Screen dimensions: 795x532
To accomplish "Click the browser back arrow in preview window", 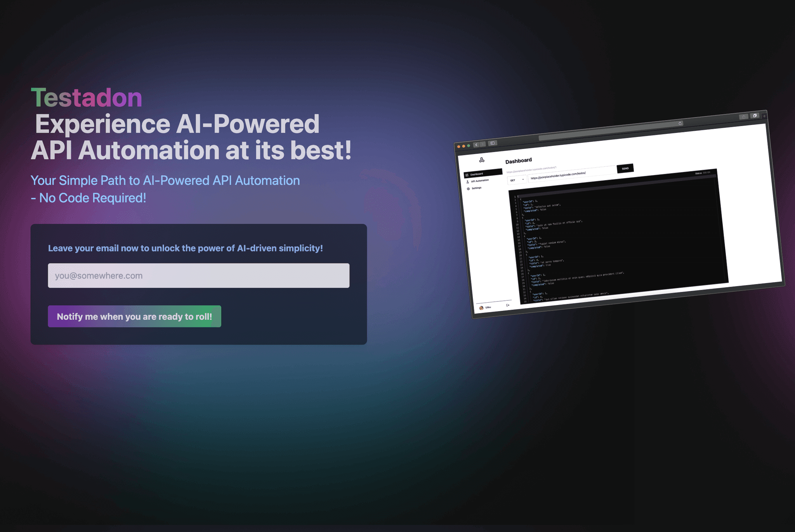I will click(476, 145).
